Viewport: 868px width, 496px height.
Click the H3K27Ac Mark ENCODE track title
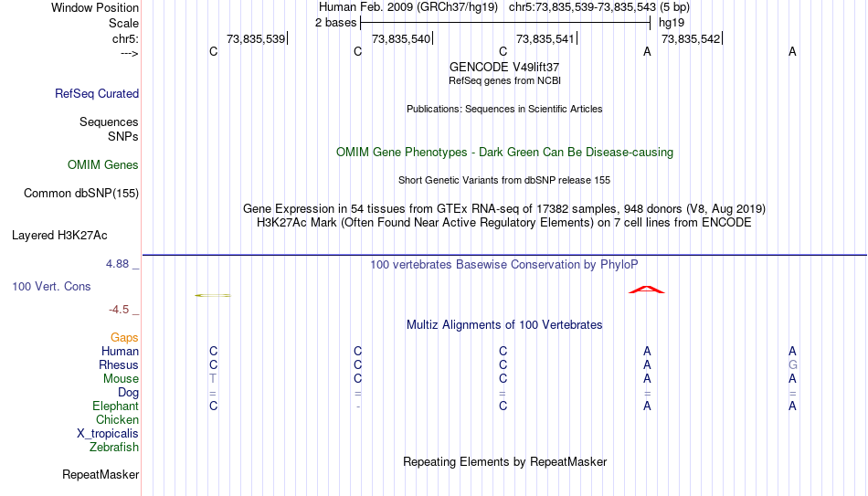coord(504,223)
